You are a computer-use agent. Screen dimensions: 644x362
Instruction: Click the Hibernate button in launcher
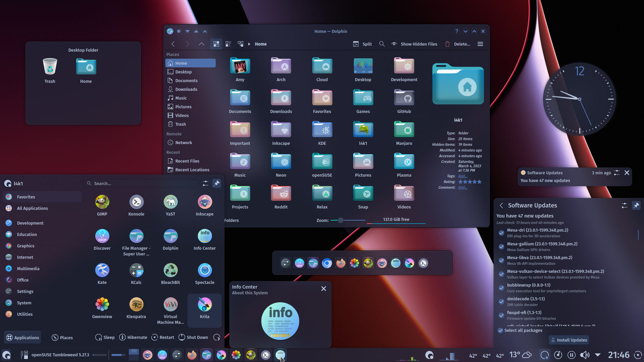pos(133,337)
